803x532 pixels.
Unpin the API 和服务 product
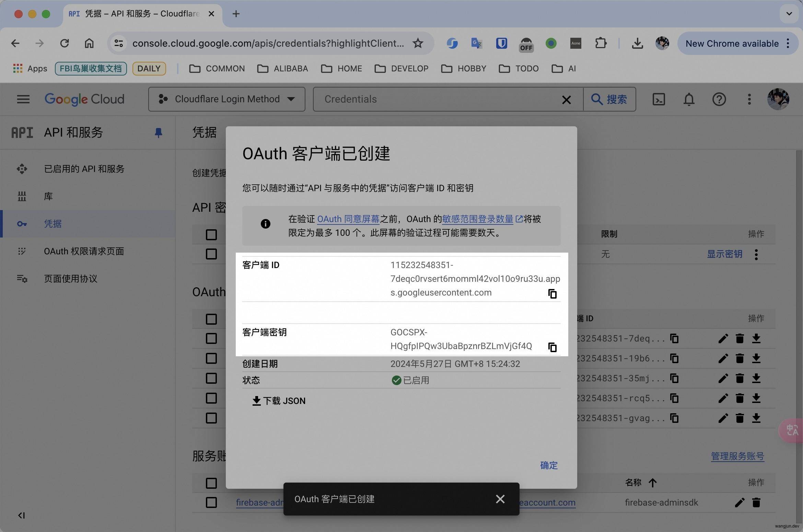tap(158, 132)
